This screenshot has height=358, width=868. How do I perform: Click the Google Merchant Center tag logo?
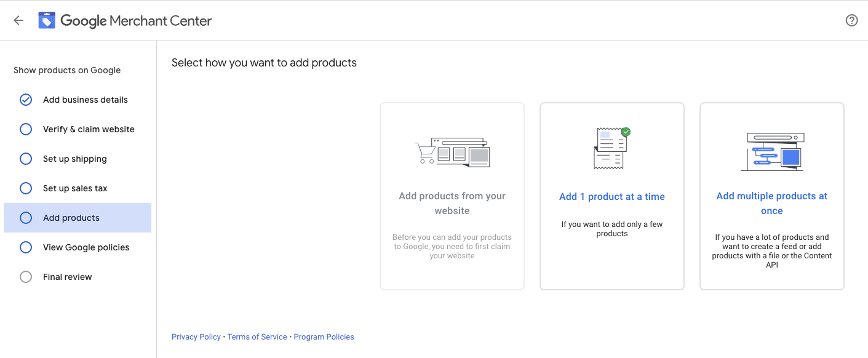coord(47,20)
